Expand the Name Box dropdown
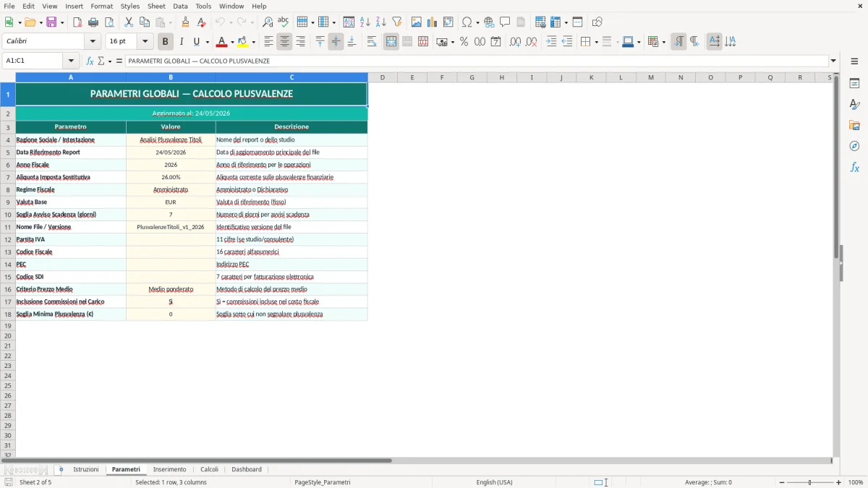 click(71, 61)
